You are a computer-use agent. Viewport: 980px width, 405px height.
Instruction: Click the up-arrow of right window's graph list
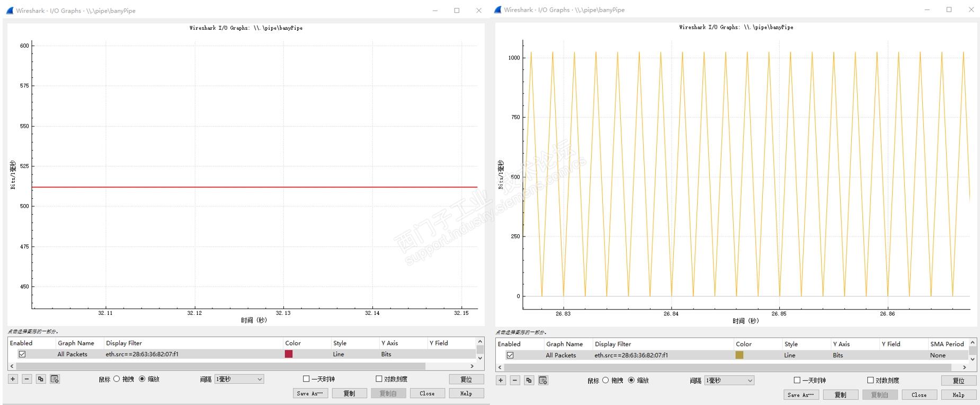pyautogui.click(x=973, y=343)
